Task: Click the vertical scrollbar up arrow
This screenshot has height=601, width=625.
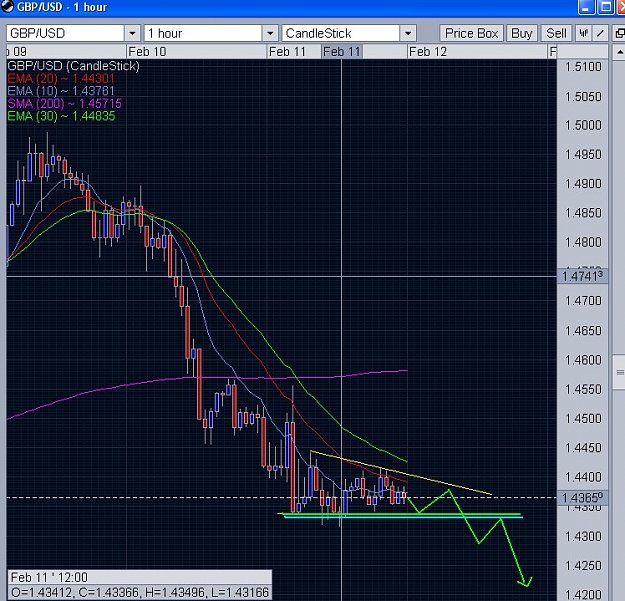Action: [619, 52]
